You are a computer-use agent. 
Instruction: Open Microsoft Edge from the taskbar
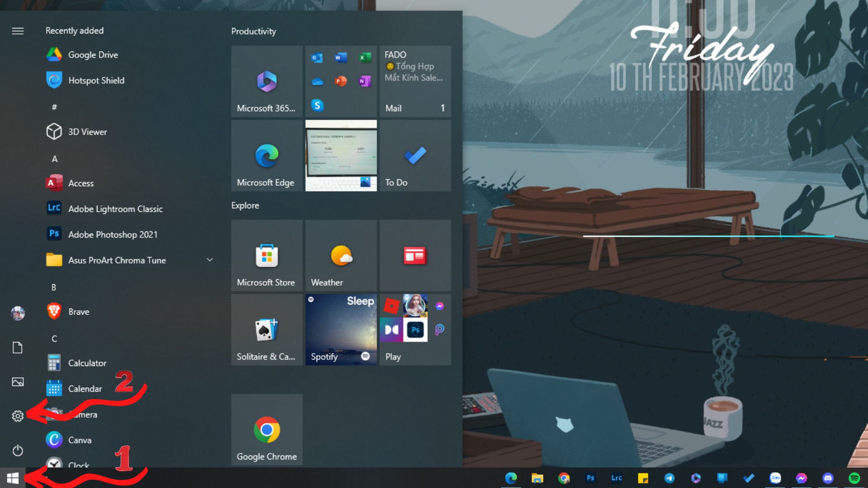tap(511, 478)
